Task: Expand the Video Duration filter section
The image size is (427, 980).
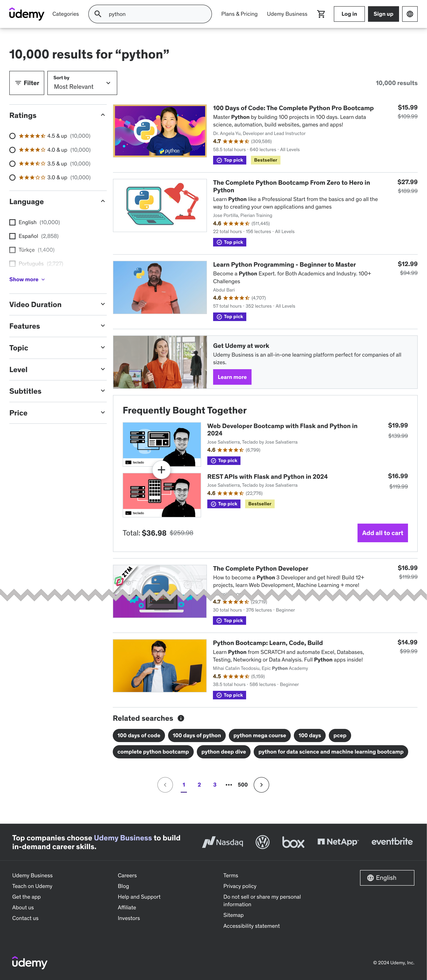Action: pyautogui.click(x=58, y=304)
